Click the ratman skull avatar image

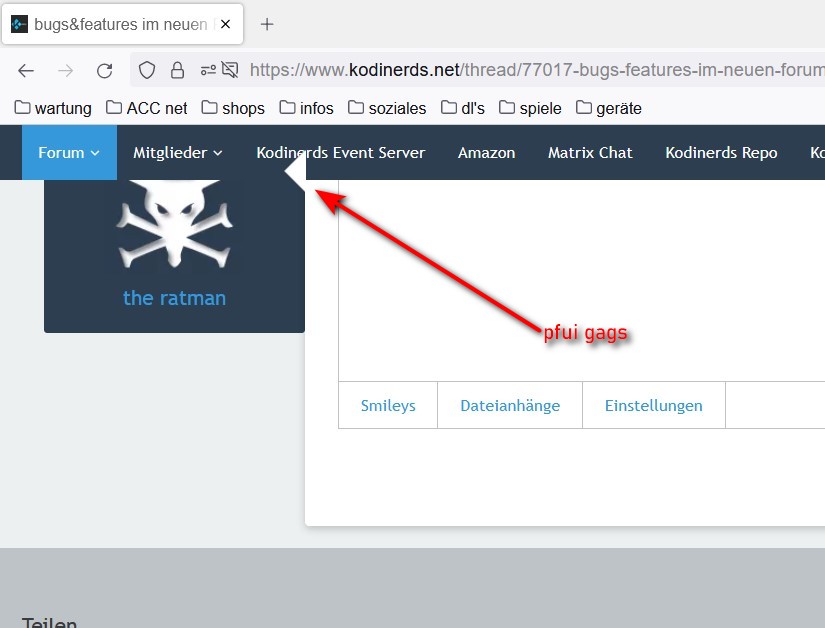click(174, 224)
